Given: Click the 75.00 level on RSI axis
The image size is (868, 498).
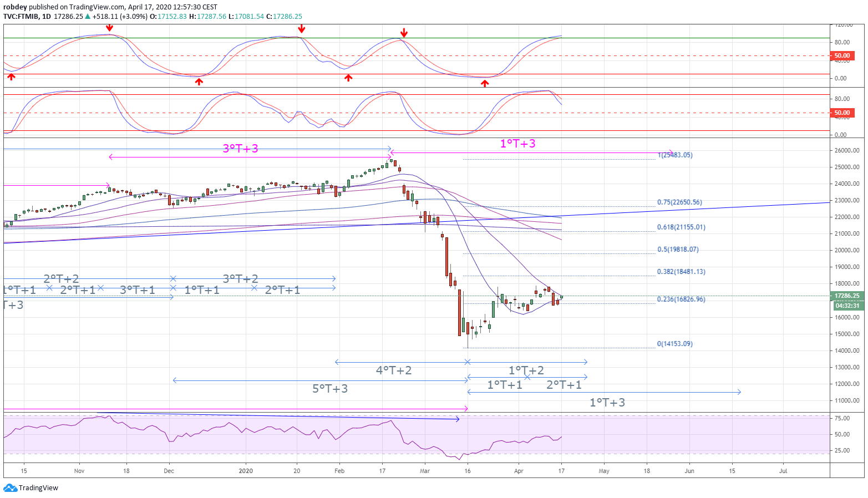Looking at the screenshot, I should 842,419.
